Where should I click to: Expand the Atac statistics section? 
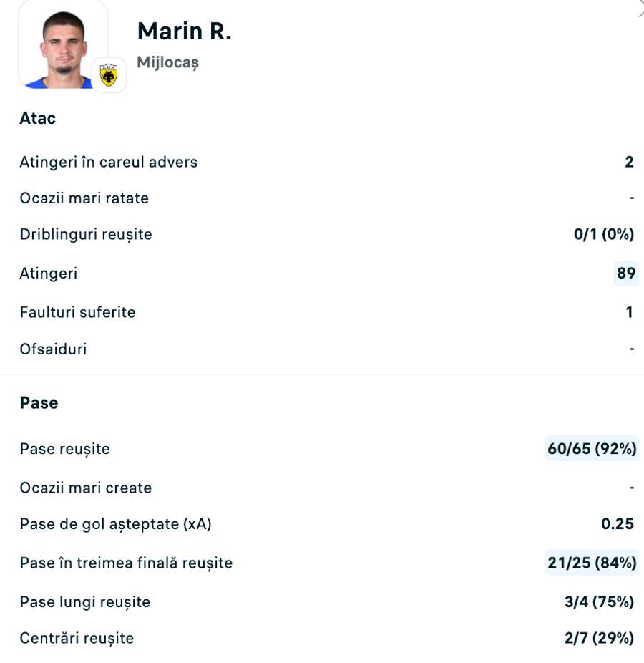pyautogui.click(x=37, y=118)
